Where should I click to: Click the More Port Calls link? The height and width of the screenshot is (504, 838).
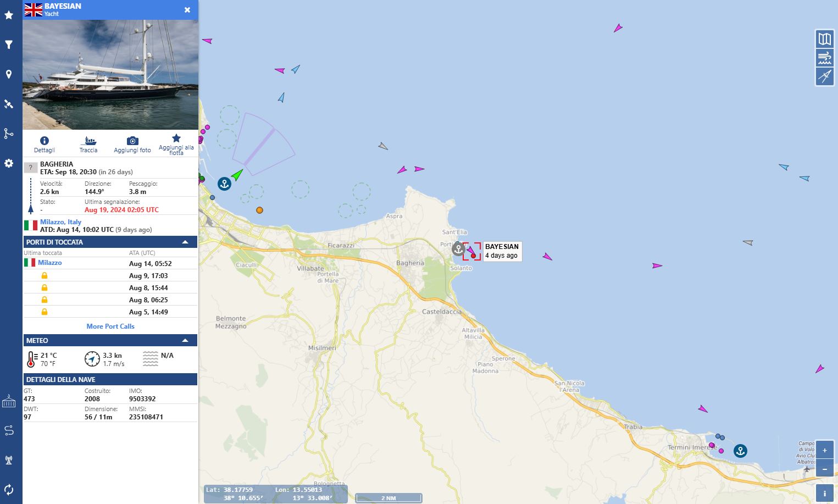pos(110,326)
